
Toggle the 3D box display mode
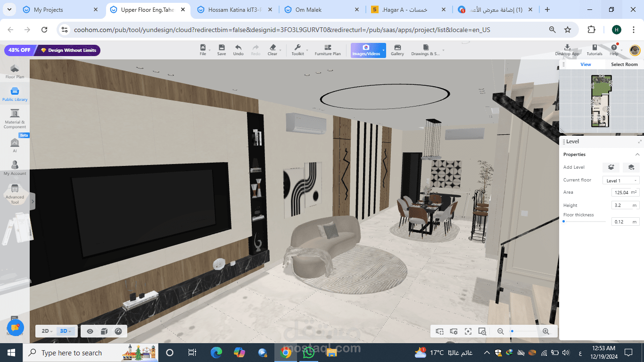tap(104, 331)
